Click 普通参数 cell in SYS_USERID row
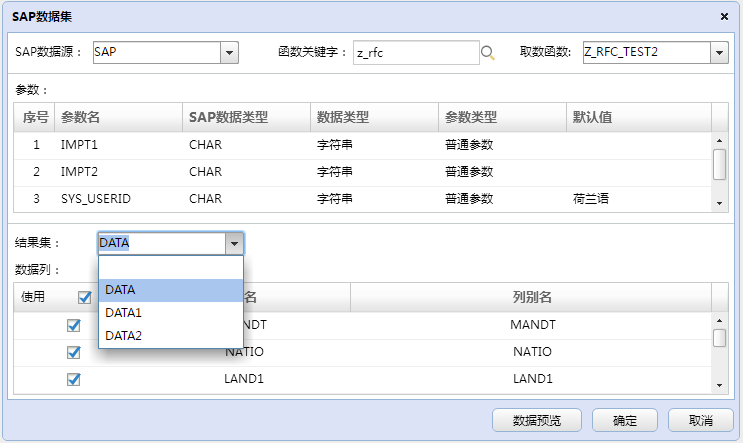This screenshot has width=743, height=443. [x=502, y=199]
